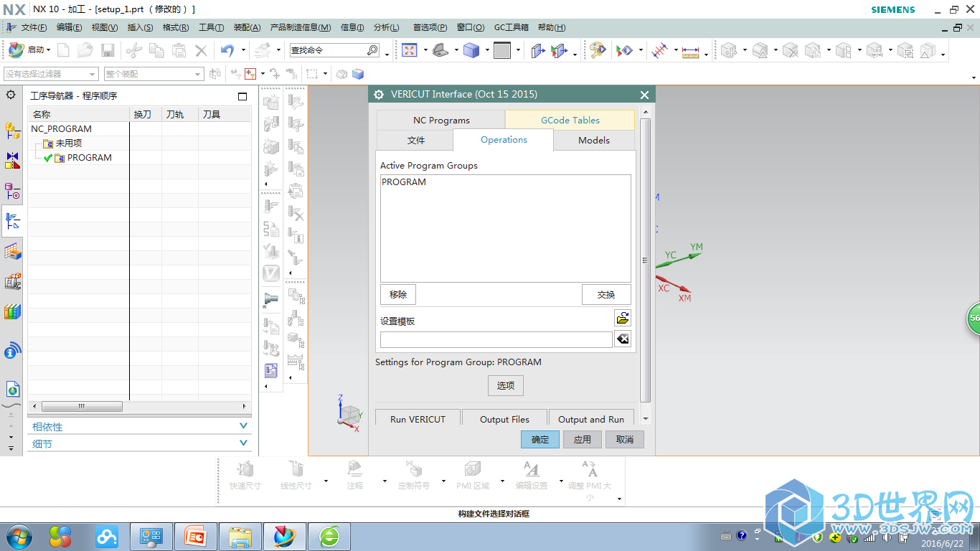Viewport: 980px width, 551px height.
Task: Click the Save floppy disk icon
Action: [108, 50]
